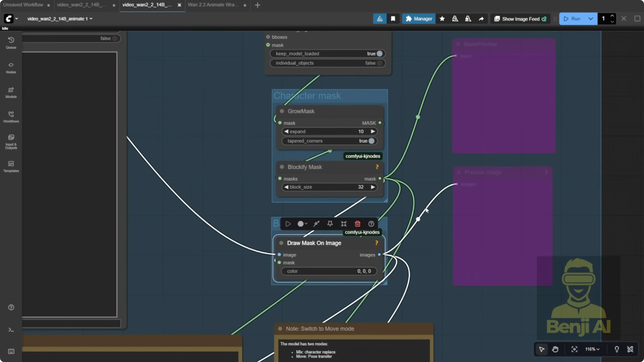Open the Templates panel in the sidebar

11,166
